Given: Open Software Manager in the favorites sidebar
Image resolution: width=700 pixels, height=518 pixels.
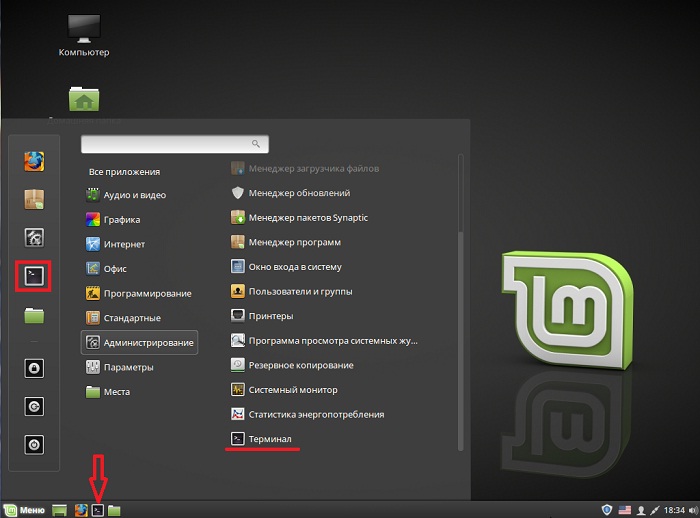Looking at the screenshot, I should 34,200.
